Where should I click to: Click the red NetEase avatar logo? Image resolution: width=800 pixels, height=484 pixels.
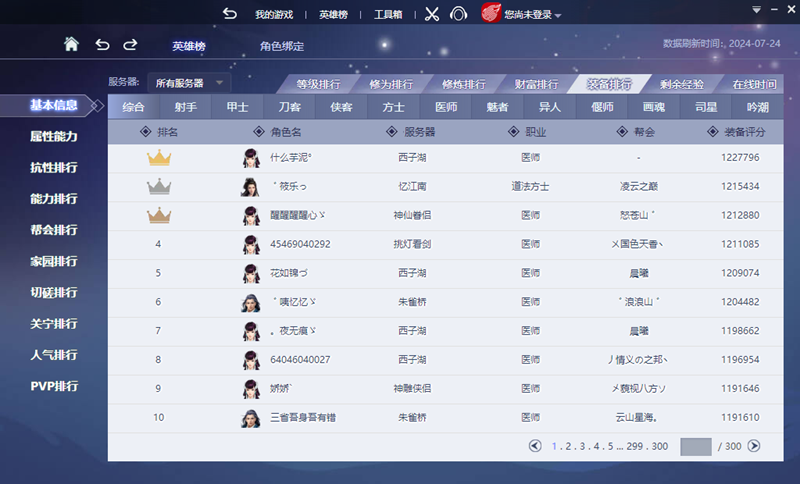click(x=491, y=13)
